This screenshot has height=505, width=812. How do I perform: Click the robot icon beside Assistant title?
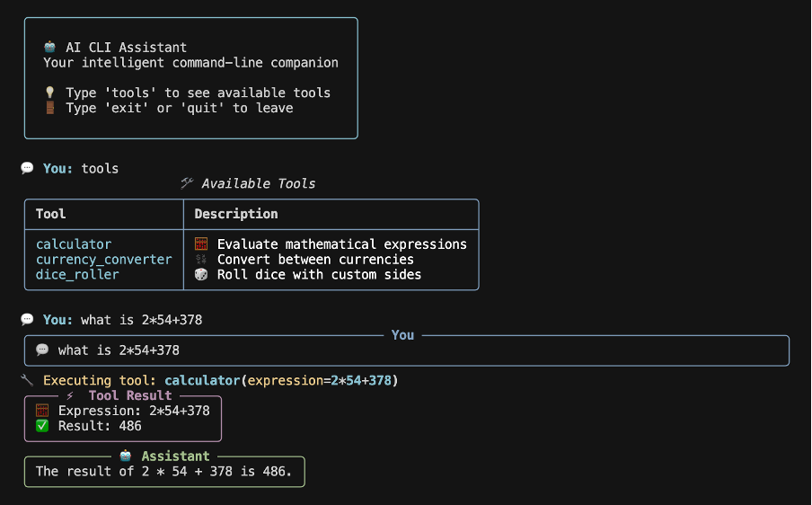(126, 456)
